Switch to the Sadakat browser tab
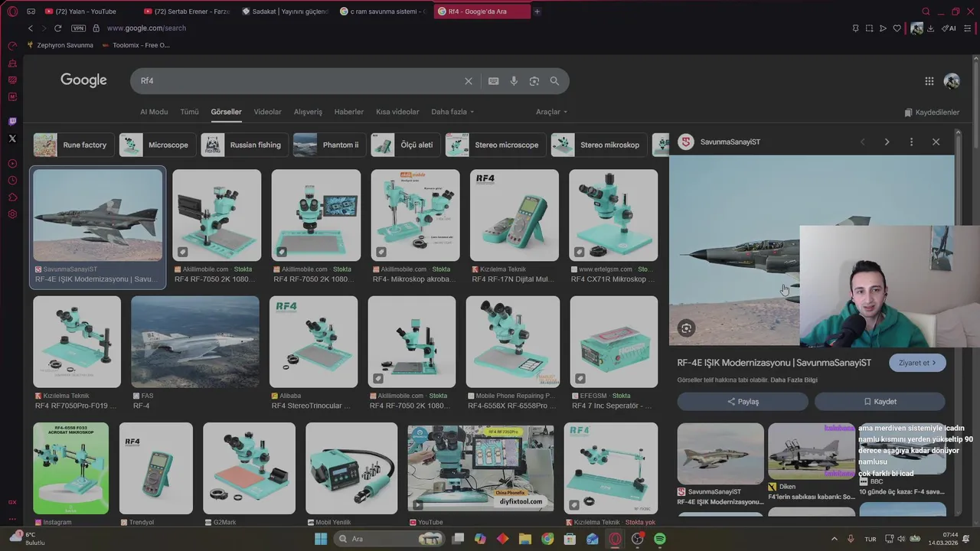 pyautogui.click(x=285, y=11)
